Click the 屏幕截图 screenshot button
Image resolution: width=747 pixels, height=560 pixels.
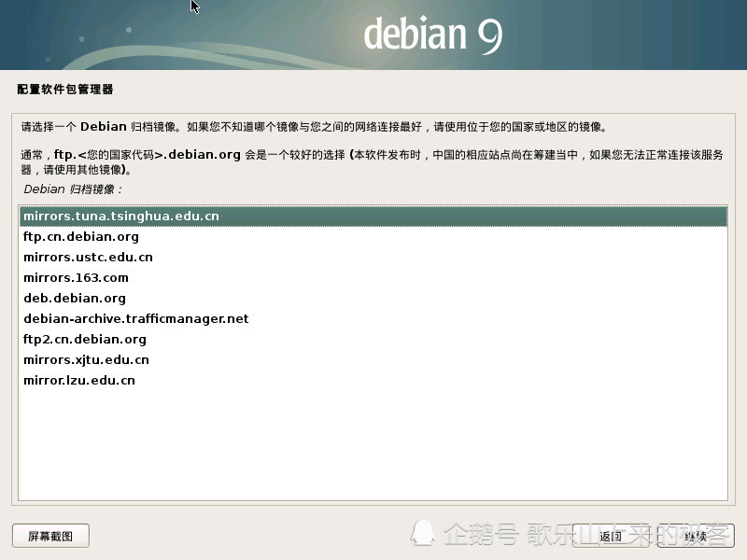tap(50, 536)
